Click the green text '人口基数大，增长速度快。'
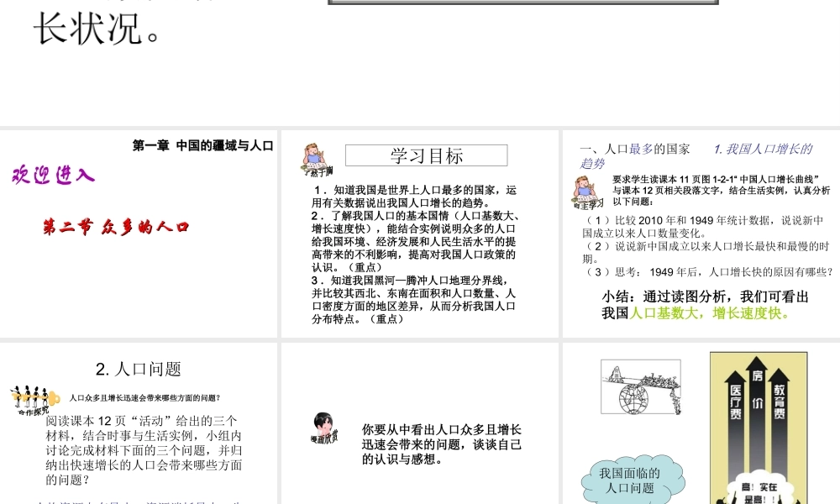The image size is (840, 504). [x=711, y=312]
